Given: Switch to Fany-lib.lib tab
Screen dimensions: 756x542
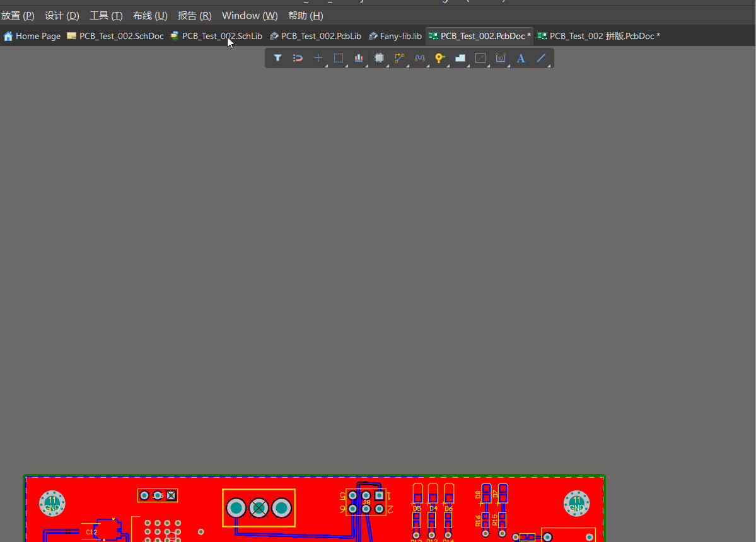Looking at the screenshot, I should [x=395, y=36].
